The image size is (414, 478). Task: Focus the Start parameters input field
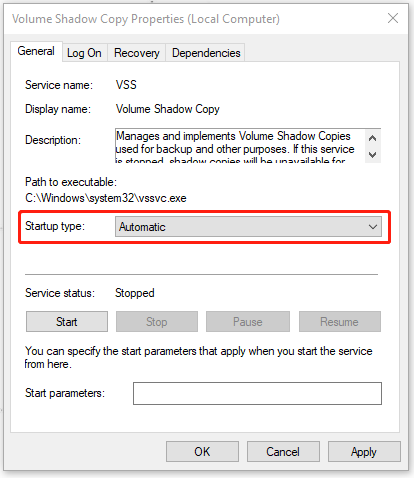pos(257,393)
